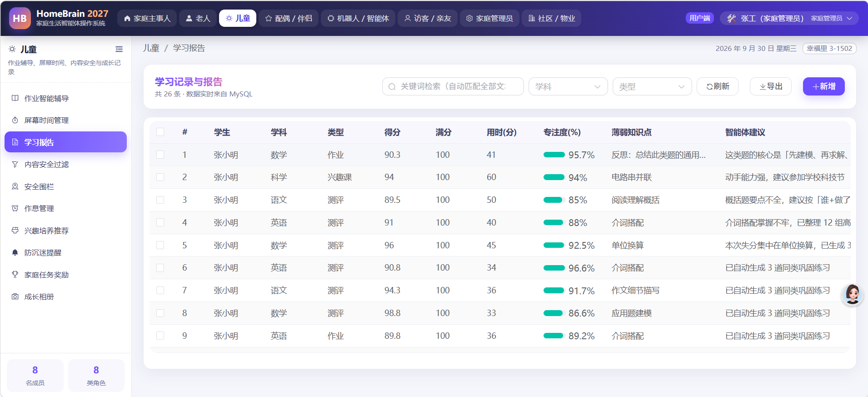Check the row 2 科学 兴趣课 checkbox
Viewport: 868px width, 397px height.
pos(160,177)
